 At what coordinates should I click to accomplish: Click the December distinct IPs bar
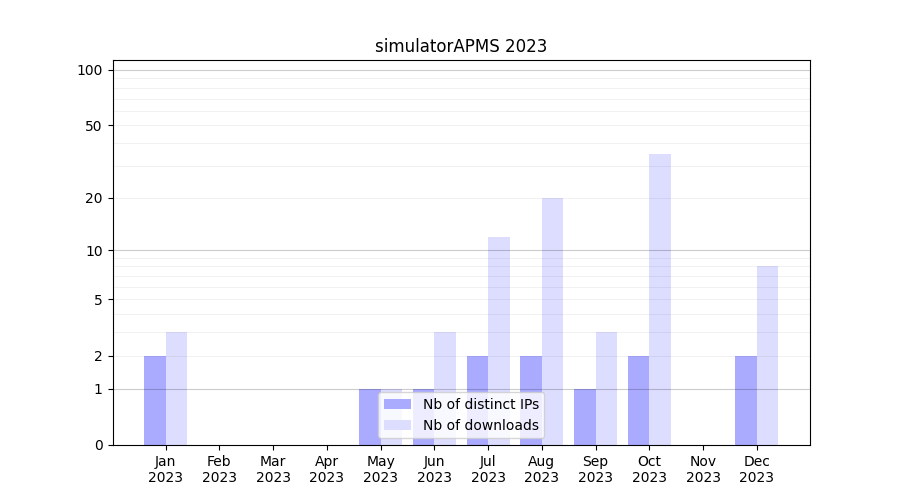[x=746, y=400]
